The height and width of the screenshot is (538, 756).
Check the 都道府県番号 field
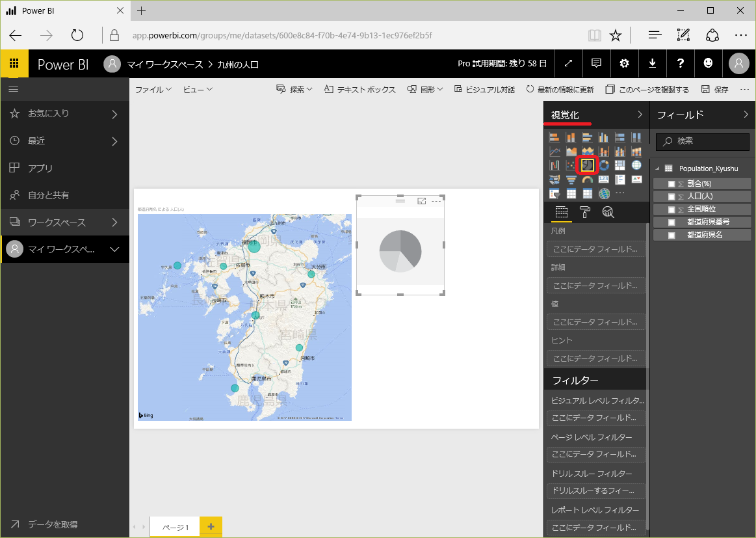(671, 222)
